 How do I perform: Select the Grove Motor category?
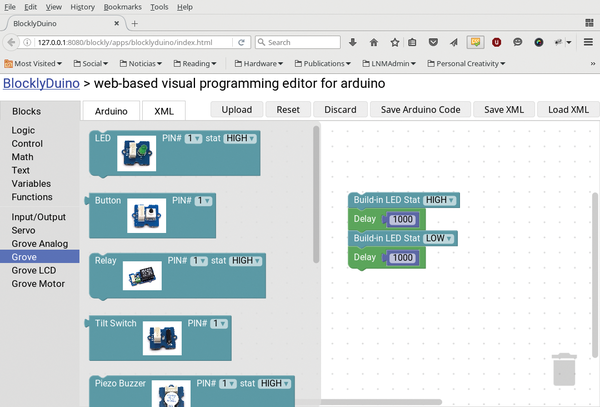point(38,284)
